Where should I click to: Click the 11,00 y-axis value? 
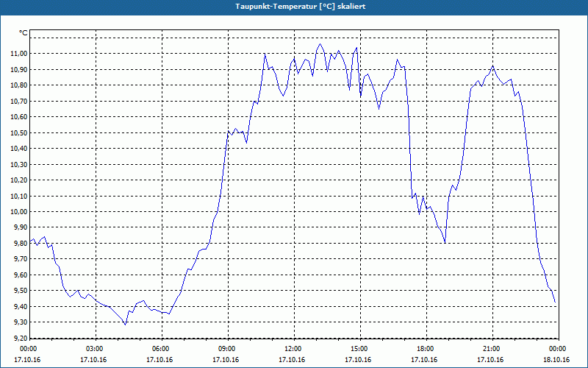pos(20,54)
